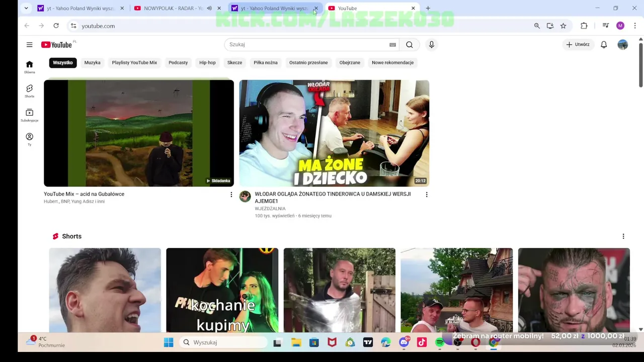
Task: Play the YouTube Mix thumbnail
Action: 139,133
